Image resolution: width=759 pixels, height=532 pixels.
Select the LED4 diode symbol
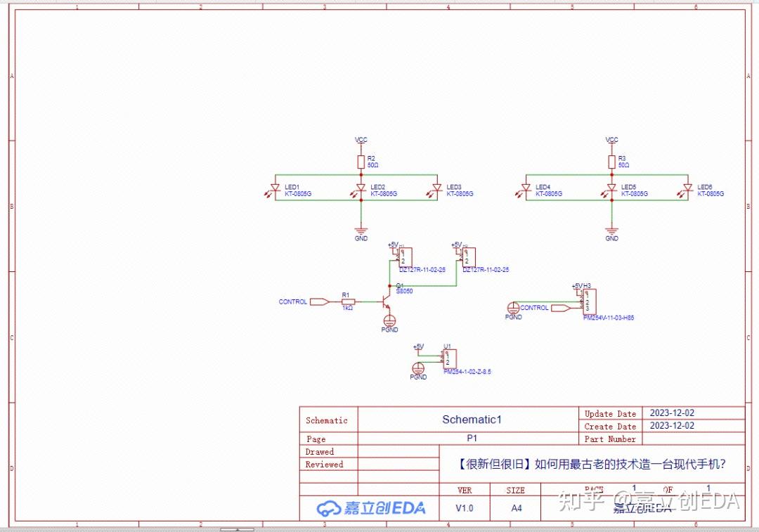pyautogui.click(x=525, y=189)
